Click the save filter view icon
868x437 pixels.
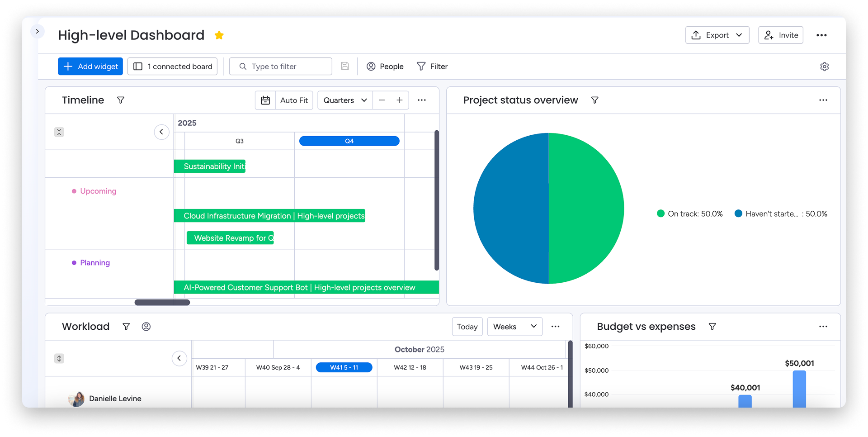345,66
